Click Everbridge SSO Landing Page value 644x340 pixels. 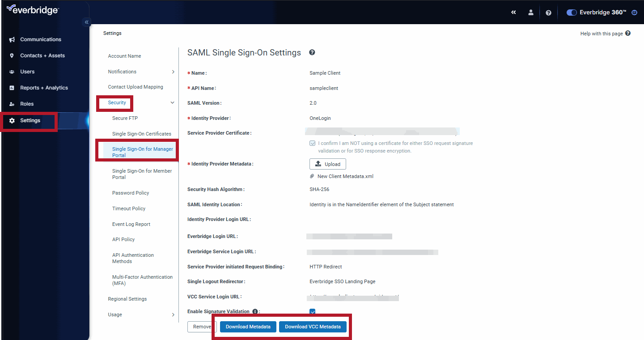(343, 281)
